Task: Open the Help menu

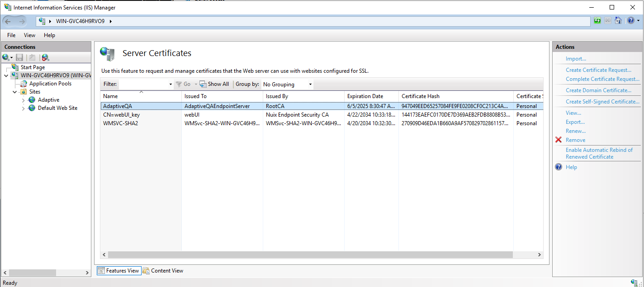Action: coord(49,35)
